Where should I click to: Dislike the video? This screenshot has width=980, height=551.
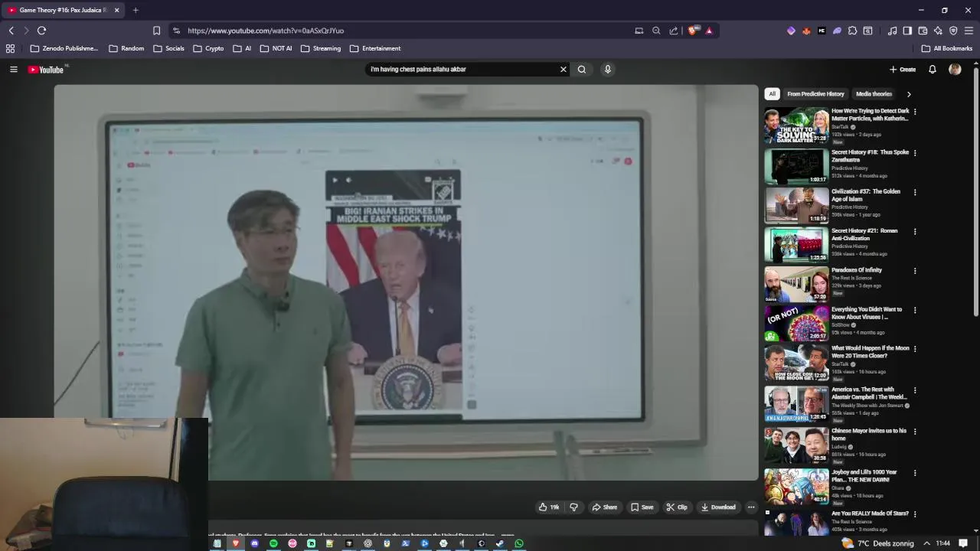[574, 507]
